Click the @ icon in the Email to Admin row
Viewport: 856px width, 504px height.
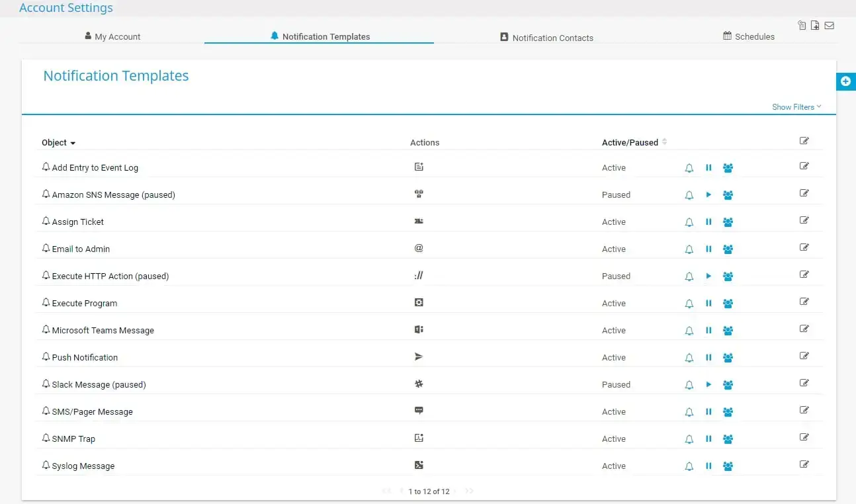419,249
